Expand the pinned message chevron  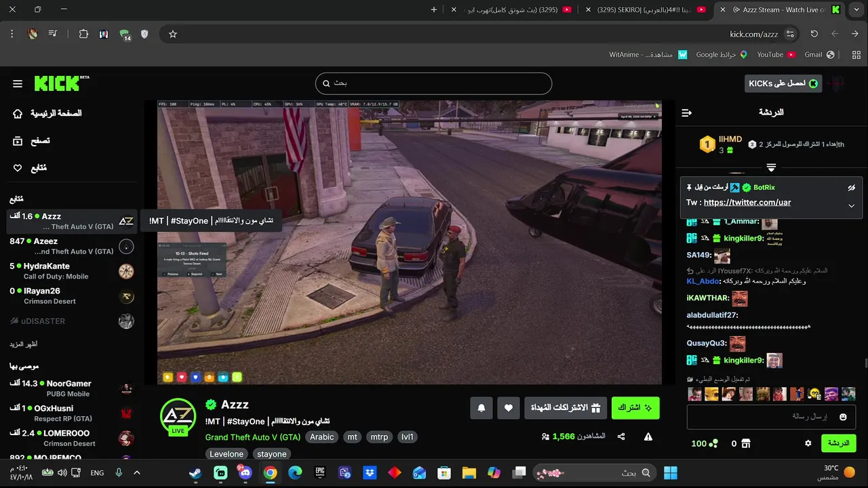coord(852,206)
